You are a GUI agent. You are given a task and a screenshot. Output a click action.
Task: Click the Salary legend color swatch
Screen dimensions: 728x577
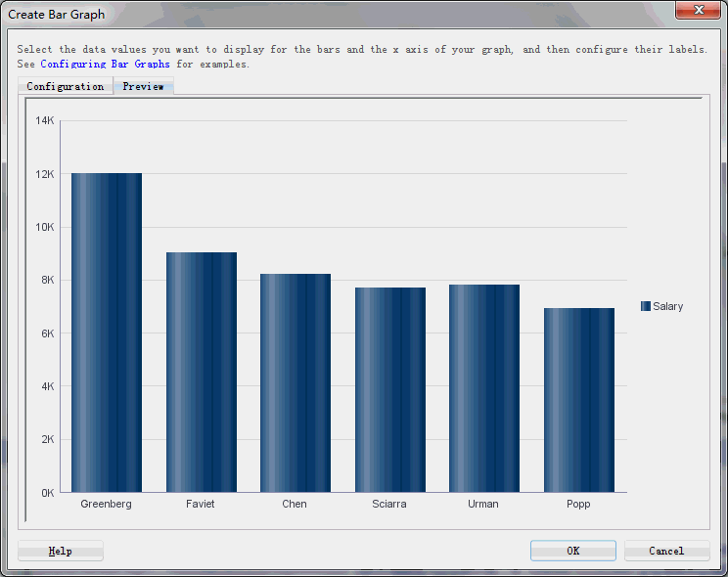coord(646,306)
